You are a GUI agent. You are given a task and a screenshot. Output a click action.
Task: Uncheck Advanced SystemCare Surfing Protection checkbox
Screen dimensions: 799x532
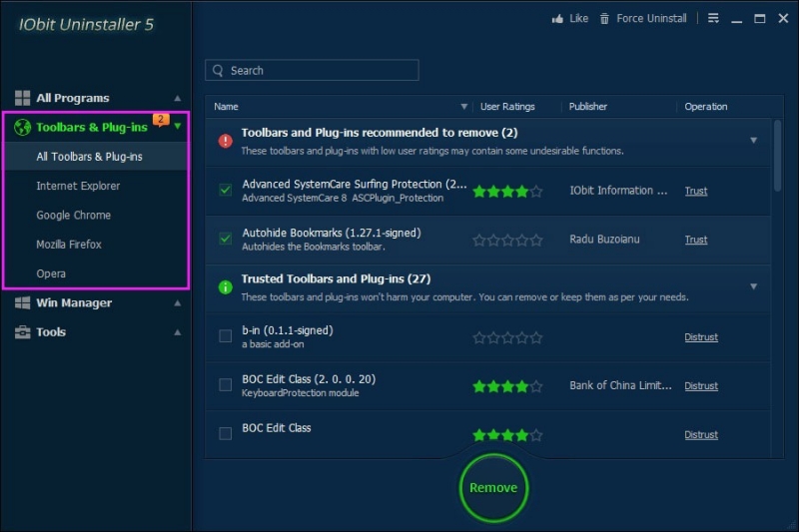[226, 190]
